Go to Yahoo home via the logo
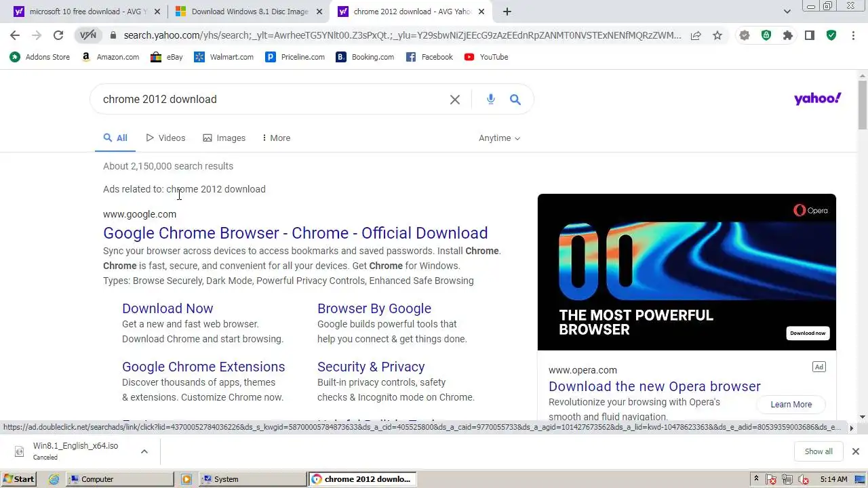The image size is (868, 488). (817, 99)
